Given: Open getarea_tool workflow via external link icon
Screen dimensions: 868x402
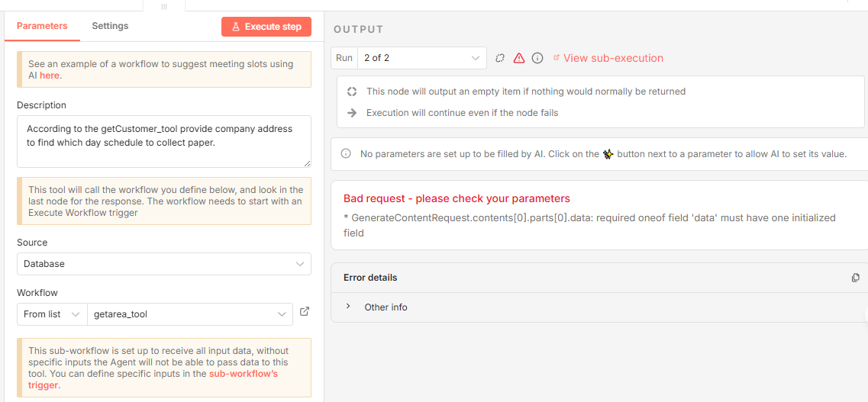Looking at the screenshot, I should (304, 311).
